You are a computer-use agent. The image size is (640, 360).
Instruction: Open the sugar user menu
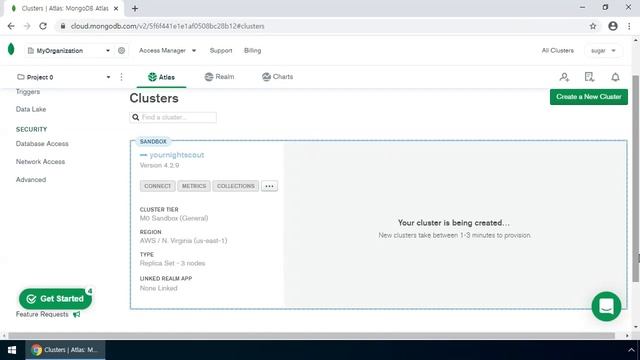(603, 51)
